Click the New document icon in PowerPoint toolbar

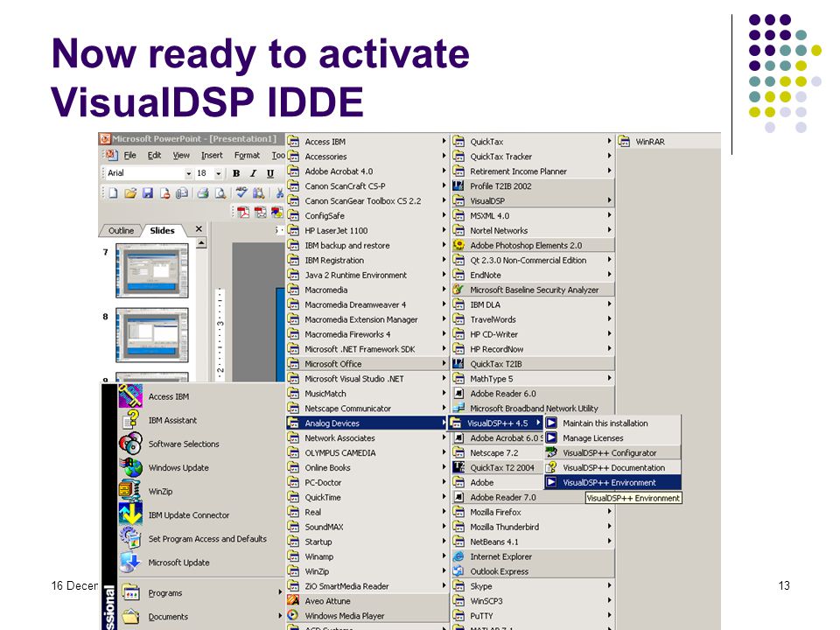113,192
